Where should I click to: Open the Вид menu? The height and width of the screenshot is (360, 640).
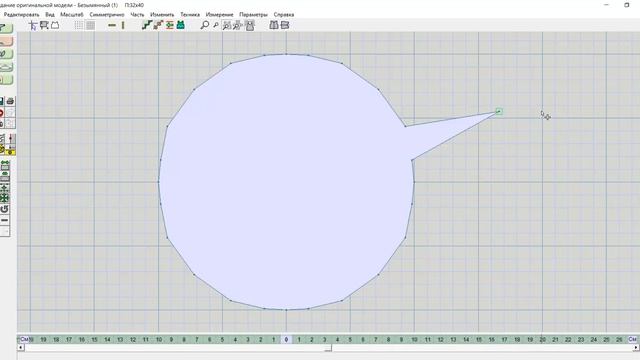[50, 15]
